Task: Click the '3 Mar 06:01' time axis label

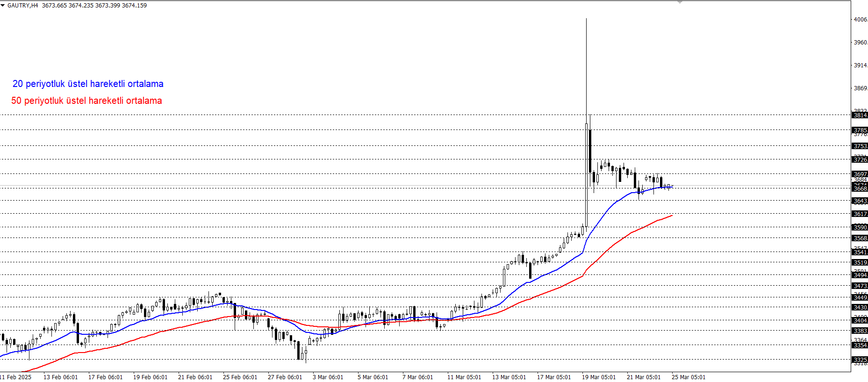Action: 328,377
